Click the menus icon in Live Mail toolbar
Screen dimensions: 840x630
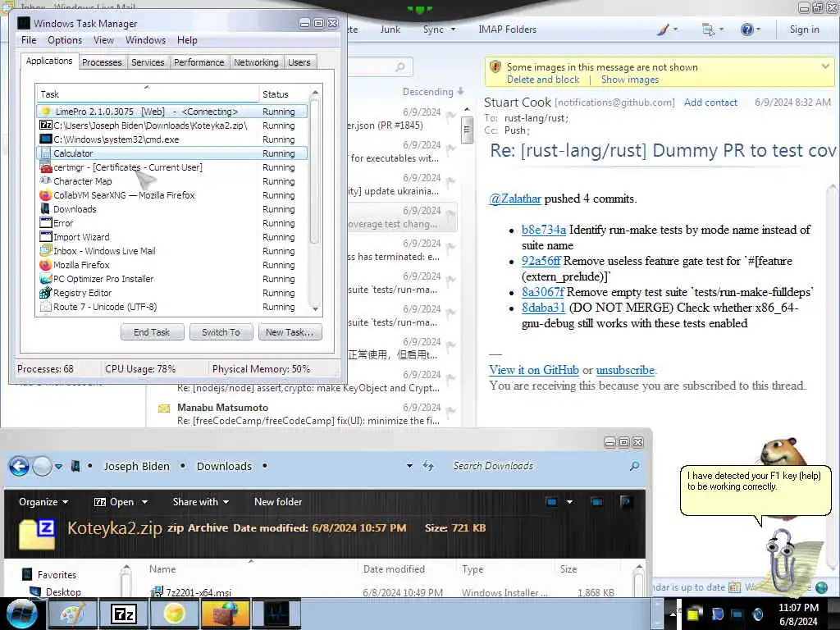tap(708, 30)
